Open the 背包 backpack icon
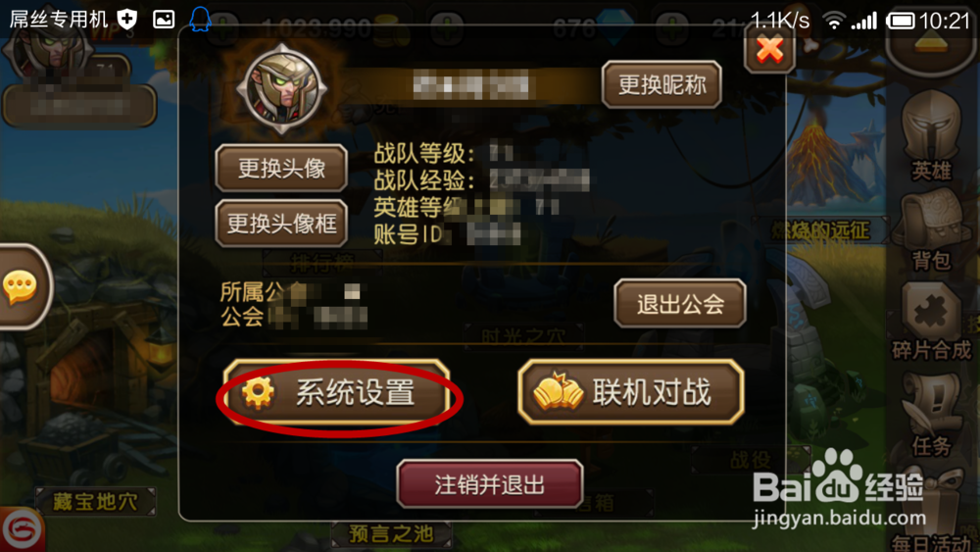 (x=931, y=230)
